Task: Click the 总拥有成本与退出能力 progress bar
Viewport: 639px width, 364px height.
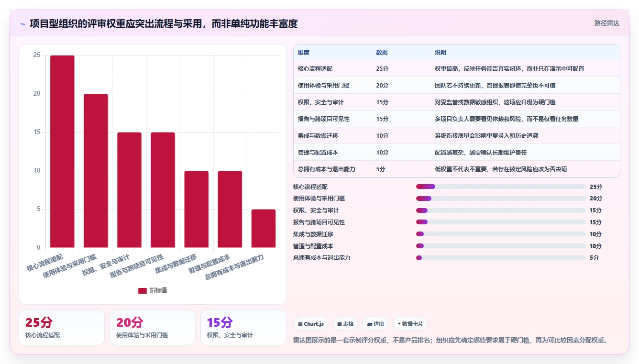Action: click(501, 258)
